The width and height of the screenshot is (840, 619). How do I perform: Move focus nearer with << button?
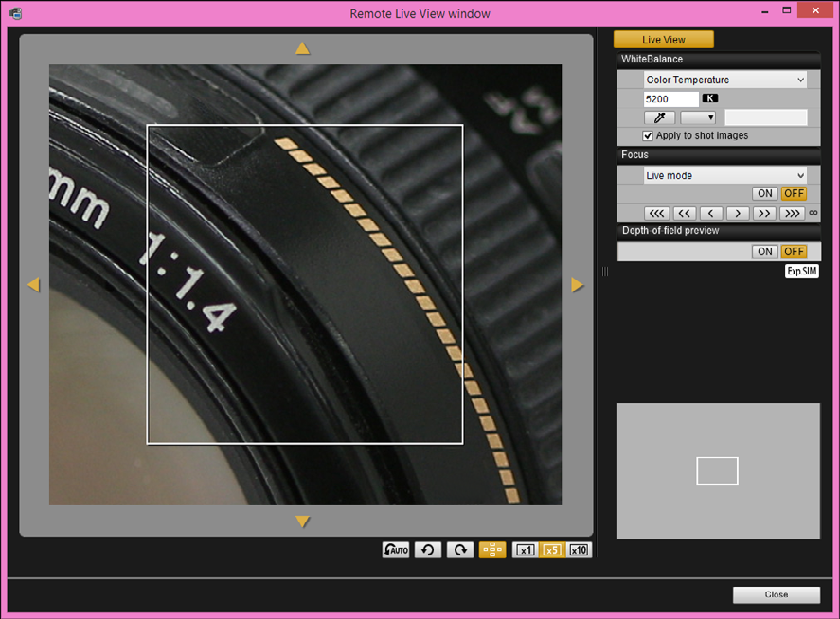(x=684, y=213)
